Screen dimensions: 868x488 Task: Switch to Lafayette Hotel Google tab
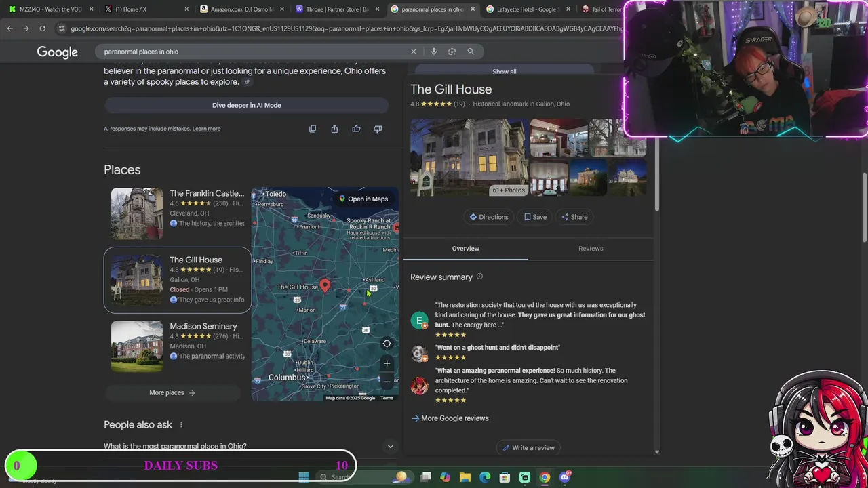[528, 9]
